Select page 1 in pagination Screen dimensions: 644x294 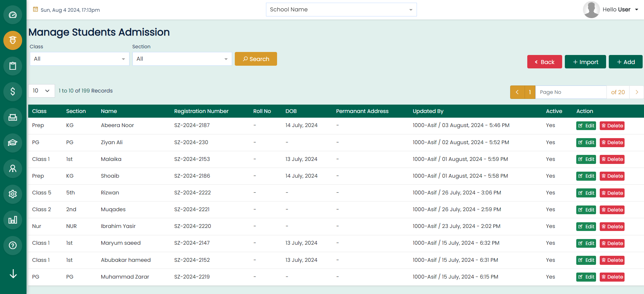(530, 92)
